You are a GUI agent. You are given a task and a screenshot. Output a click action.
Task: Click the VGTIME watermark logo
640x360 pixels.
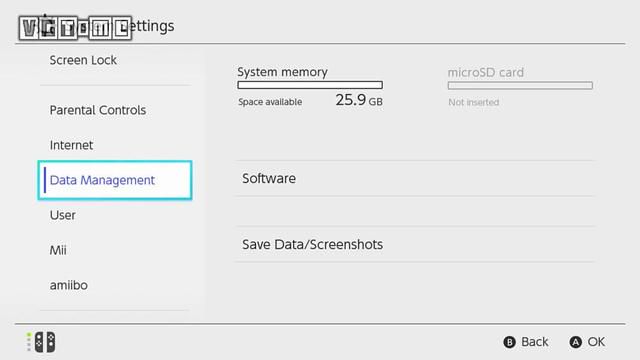point(75,28)
